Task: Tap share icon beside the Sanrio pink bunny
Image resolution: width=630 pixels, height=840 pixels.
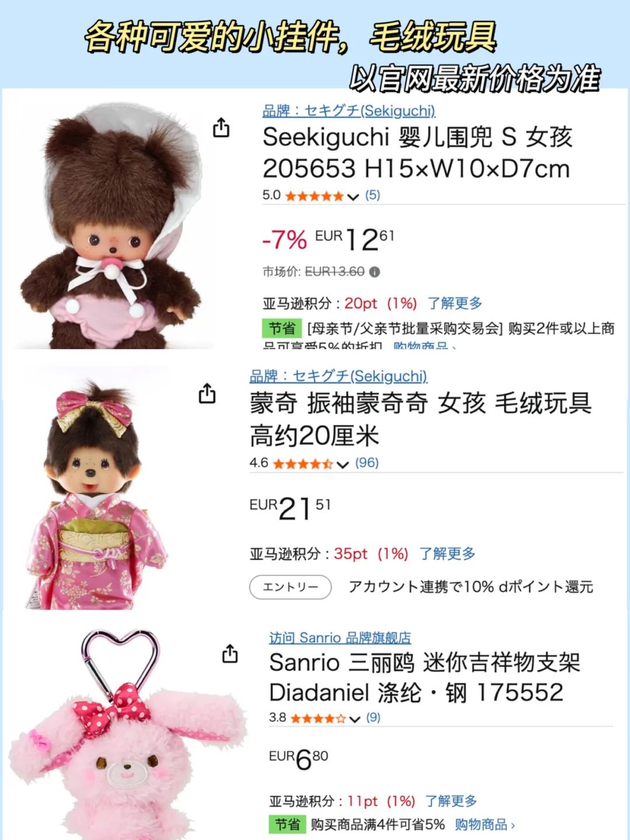Action: [x=230, y=654]
